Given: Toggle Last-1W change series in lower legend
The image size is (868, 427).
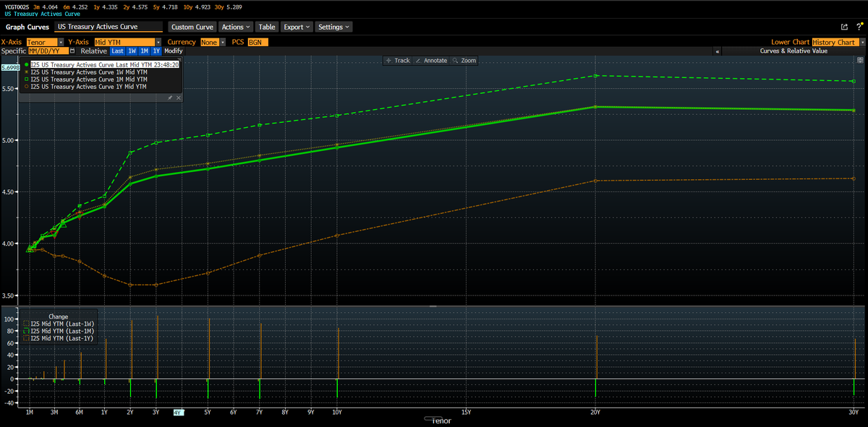Looking at the screenshot, I should coord(59,324).
